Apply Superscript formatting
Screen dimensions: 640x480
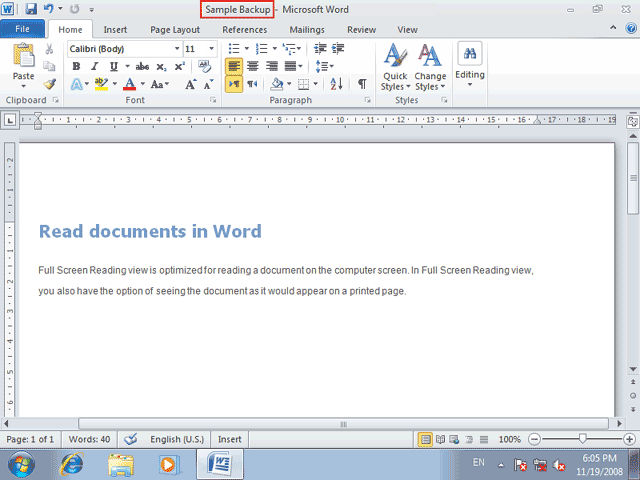pyautogui.click(x=180, y=67)
